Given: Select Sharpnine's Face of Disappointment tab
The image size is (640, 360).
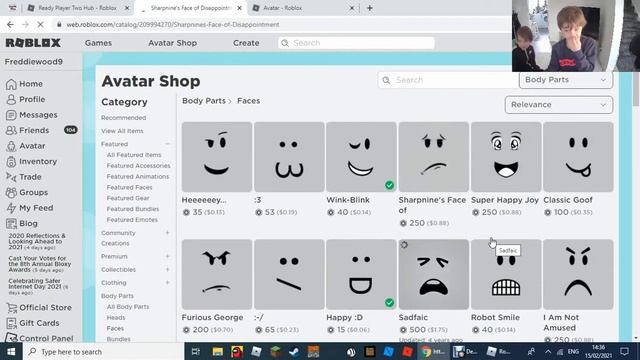Looking at the screenshot, I should pos(190,8).
